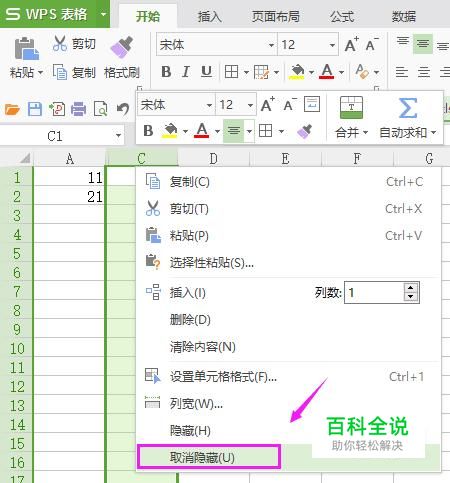Click mini toolbar Format Painter brush
This screenshot has height=483, width=450.
click(x=305, y=131)
